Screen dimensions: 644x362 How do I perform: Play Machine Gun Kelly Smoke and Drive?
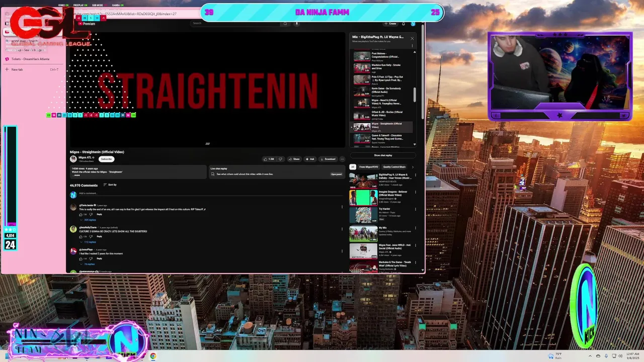pyautogui.click(x=382, y=68)
